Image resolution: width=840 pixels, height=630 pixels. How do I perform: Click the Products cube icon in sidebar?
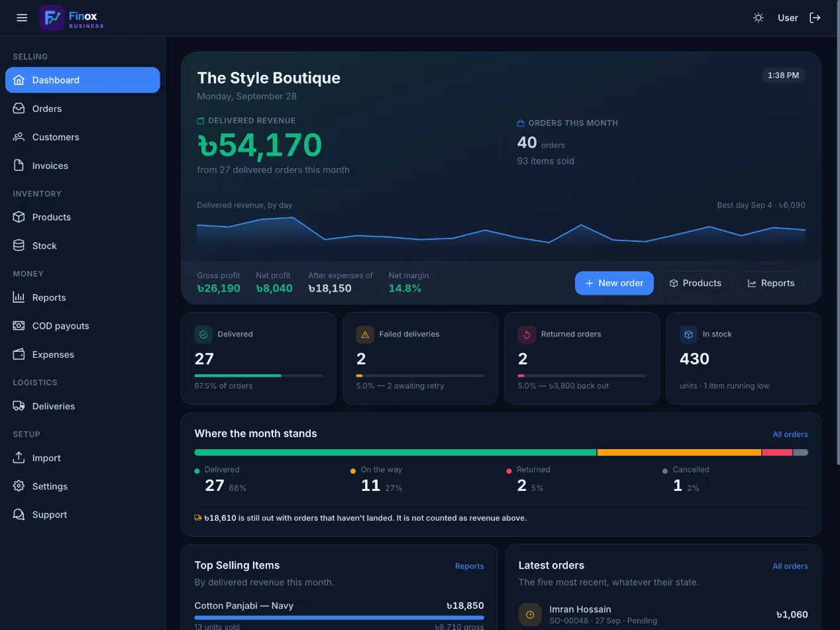(19, 217)
